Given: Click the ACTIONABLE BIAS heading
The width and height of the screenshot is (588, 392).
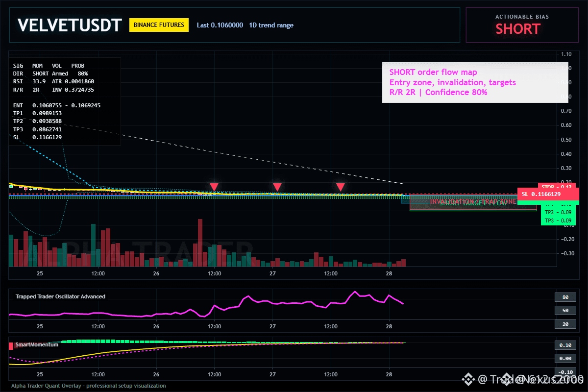Looking at the screenshot, I should tap(522, 17).
